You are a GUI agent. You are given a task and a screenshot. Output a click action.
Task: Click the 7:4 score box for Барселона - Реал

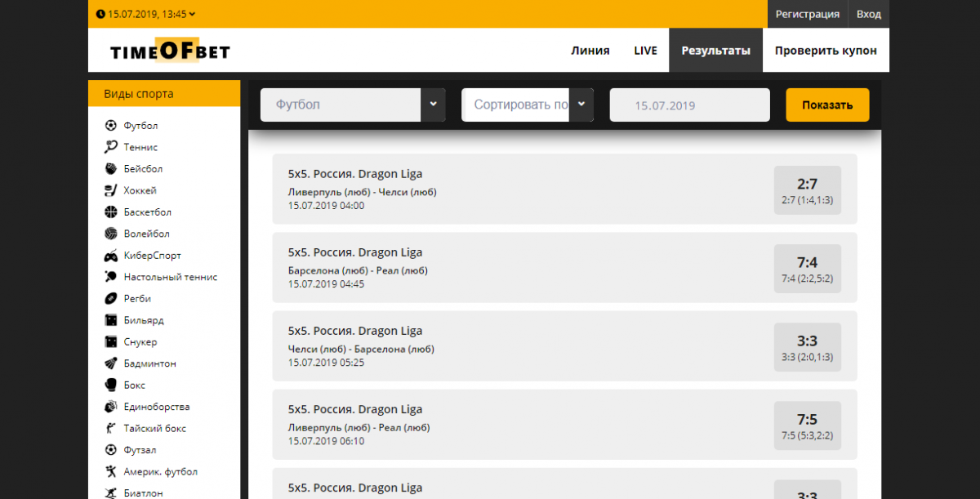pos(808,267)
